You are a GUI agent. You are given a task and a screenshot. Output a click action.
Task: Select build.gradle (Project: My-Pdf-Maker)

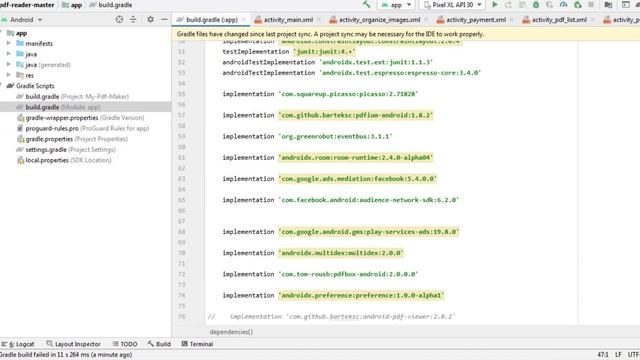tap(77, 96)
